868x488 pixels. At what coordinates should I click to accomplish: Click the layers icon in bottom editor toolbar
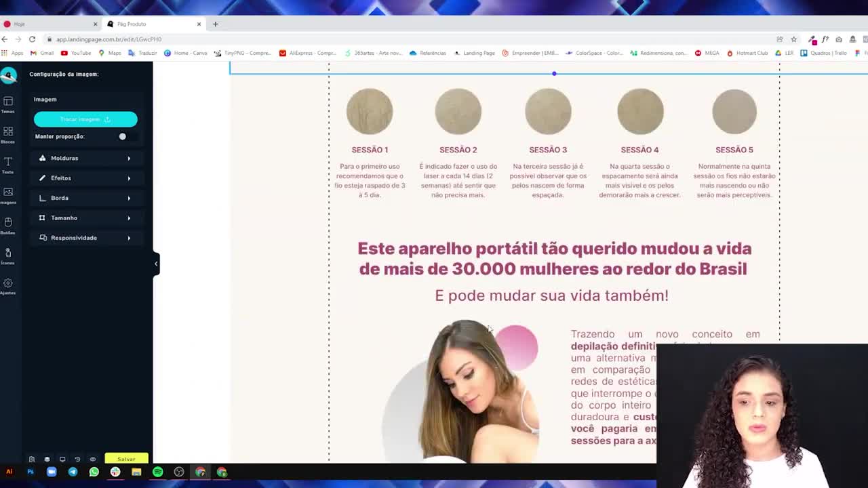(47, 459)
